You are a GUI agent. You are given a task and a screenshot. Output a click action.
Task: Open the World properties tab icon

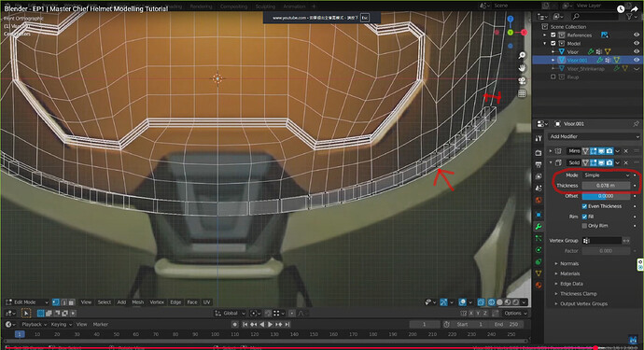(539, 200)
